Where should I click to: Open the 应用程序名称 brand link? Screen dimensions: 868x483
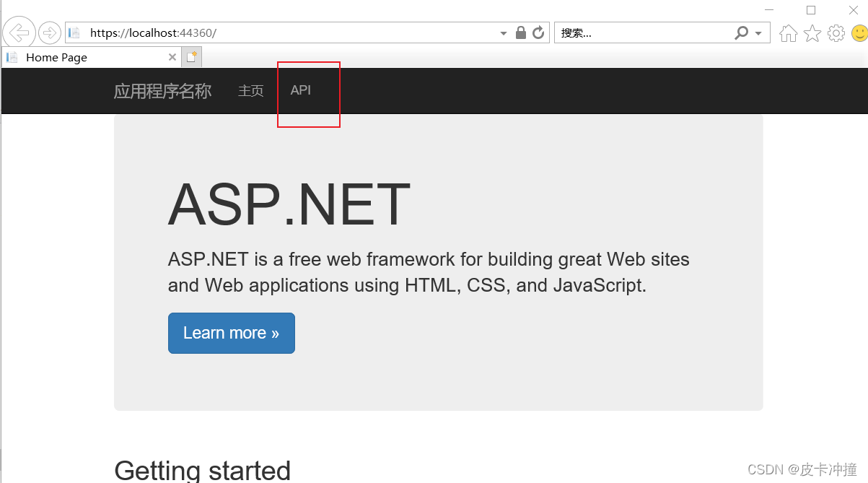(162, 91)
